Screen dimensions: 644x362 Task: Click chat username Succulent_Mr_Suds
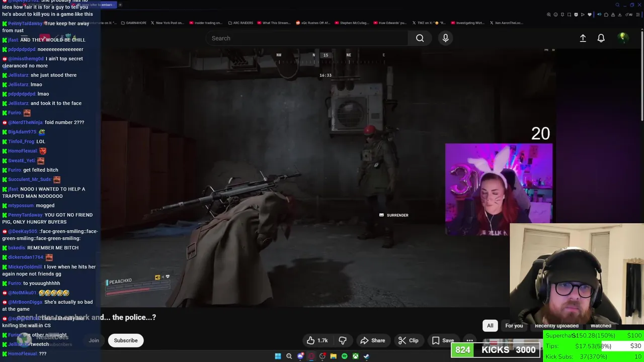pyautogui.click(x=29, y=179)
